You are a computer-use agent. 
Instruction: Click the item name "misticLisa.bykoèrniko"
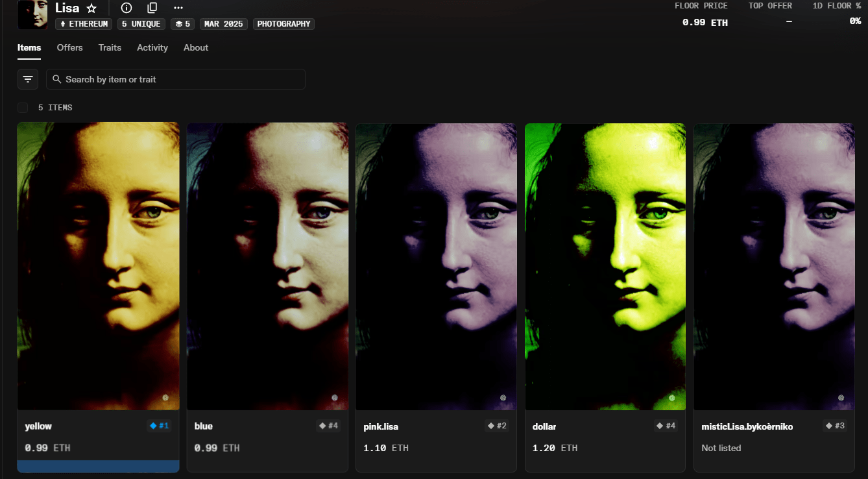(747, 426)
